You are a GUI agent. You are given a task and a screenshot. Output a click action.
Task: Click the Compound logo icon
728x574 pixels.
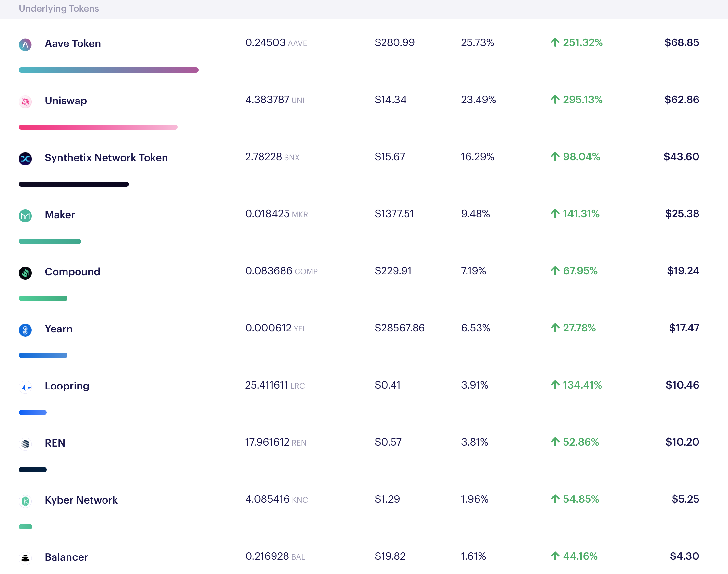pos(25,273)
